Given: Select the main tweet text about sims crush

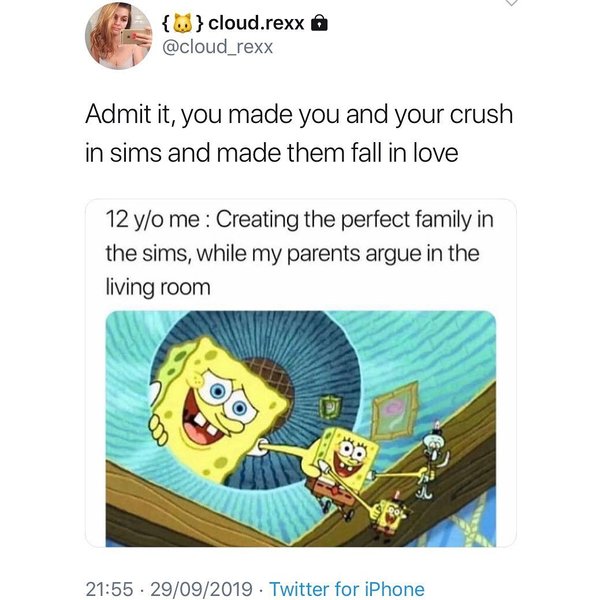Looking at the screenshot, I should (299, 135).
